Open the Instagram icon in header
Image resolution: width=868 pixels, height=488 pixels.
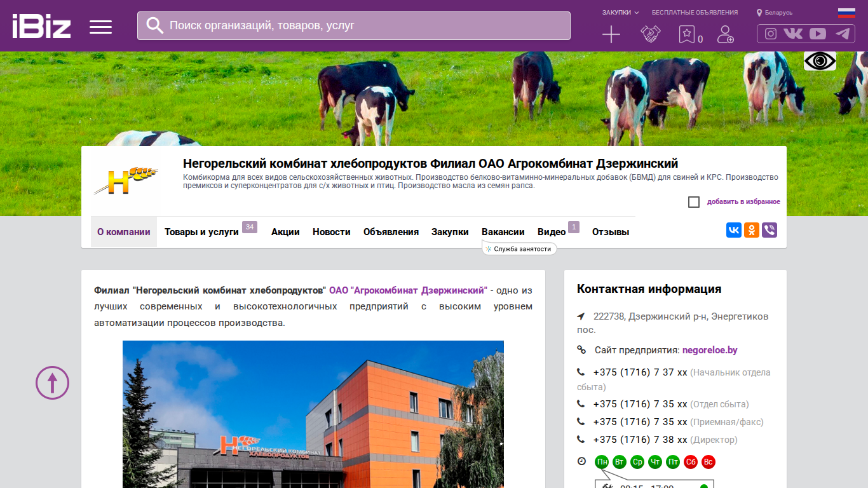[771, 34]
